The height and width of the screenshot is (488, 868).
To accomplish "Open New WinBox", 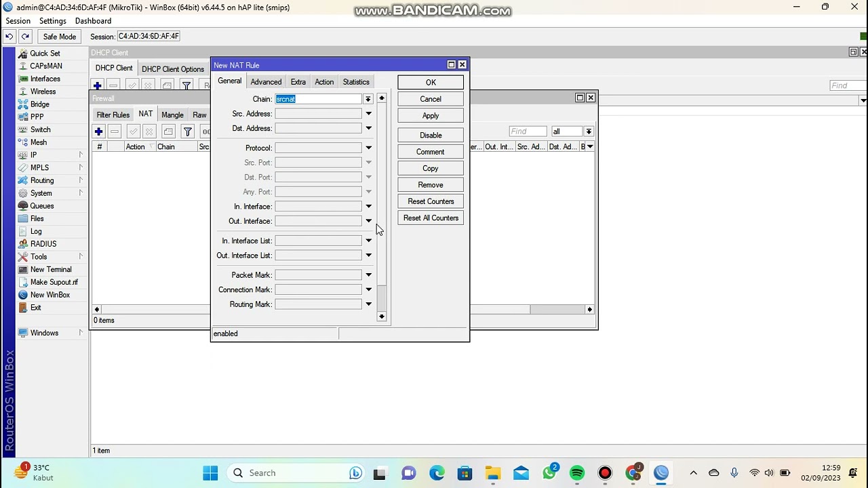I will click(50, 295).
